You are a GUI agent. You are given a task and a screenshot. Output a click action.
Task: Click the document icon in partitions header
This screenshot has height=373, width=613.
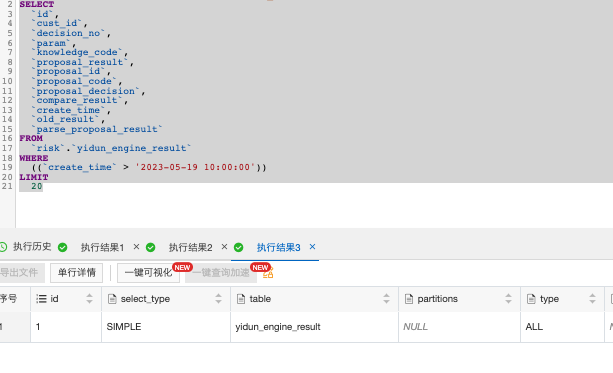point(409,299)
